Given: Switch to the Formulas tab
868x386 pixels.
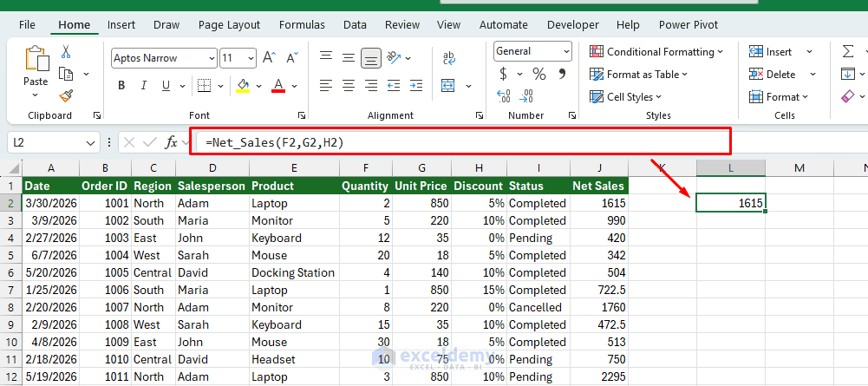Looking at the screenshot, I should [x=303, y=25].
